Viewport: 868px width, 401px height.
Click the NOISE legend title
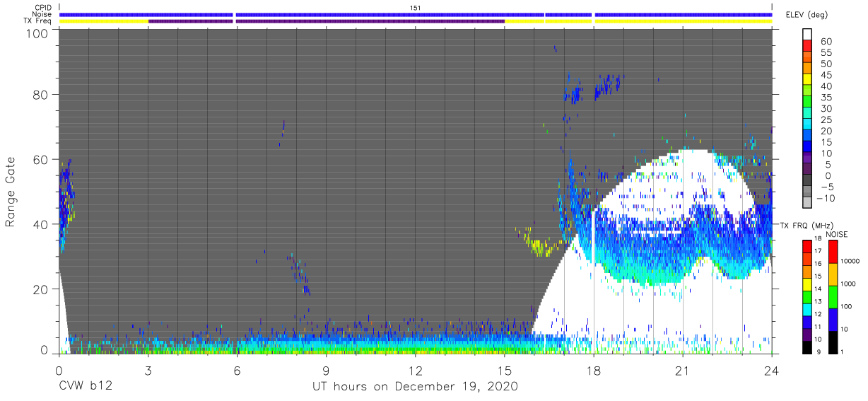click(836, 234)
